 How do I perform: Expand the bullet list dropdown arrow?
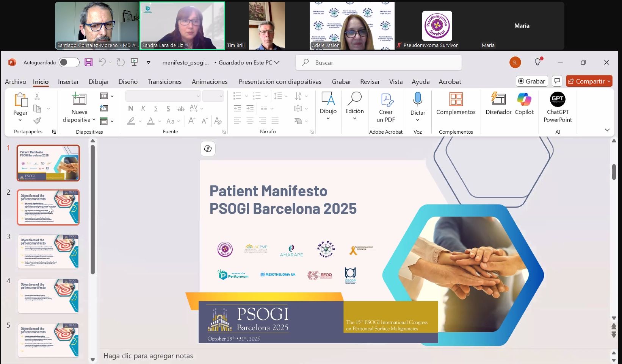point(246,96)
